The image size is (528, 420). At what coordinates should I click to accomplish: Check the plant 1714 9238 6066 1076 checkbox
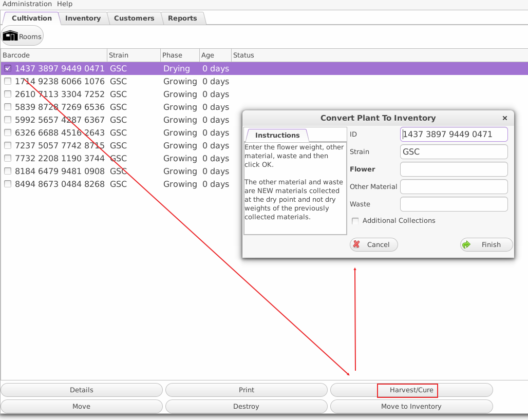pyautogui.click(x=8, y=82)
